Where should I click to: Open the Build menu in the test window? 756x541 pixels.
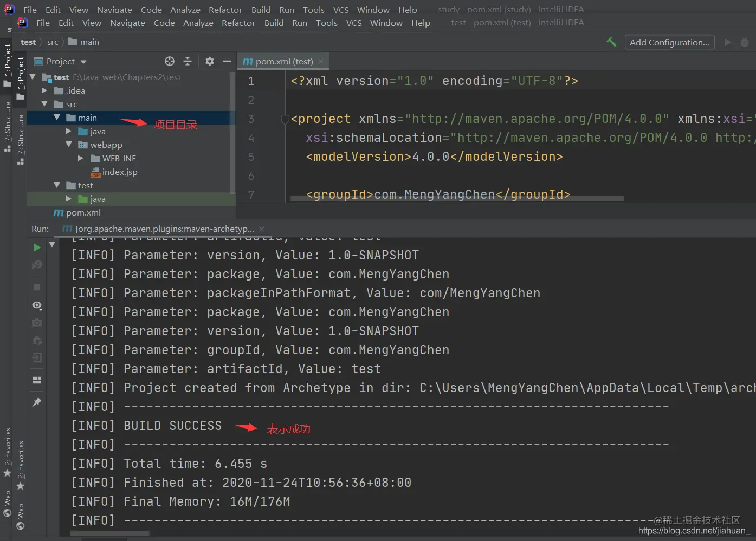tap(274, 23)
